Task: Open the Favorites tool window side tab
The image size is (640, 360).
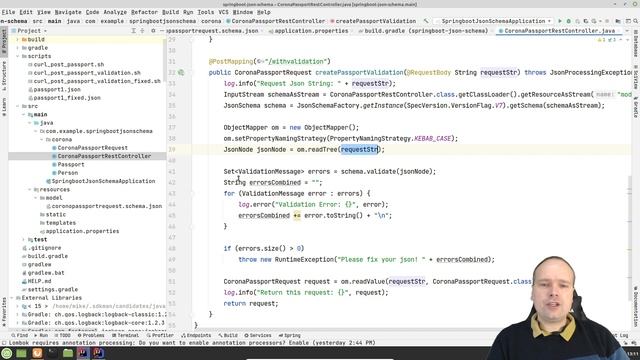Action: point(4,312)
